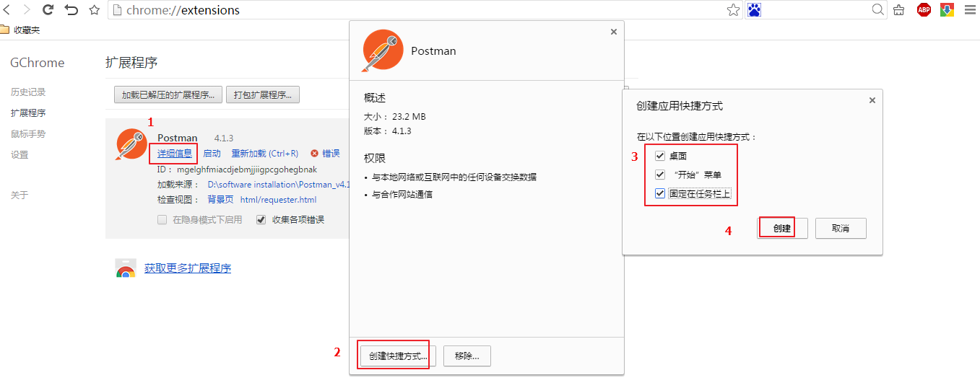
Task: Open the 获取更多扩展程序 link
Action: click(188, 268)
